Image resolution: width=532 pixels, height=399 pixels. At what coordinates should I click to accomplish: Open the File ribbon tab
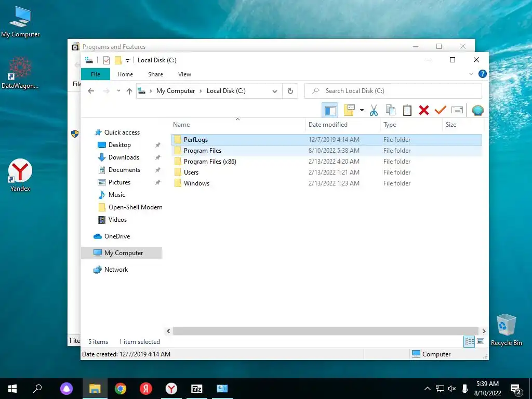pos(96,74)
